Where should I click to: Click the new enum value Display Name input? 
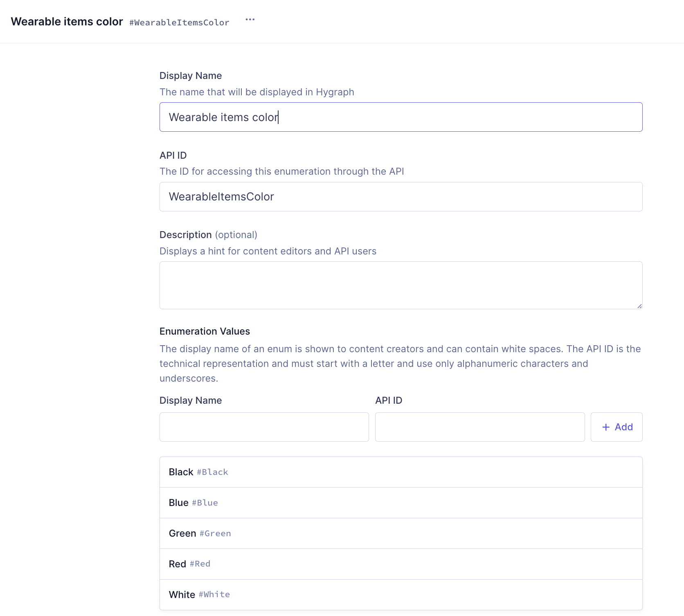click(264, 427)
